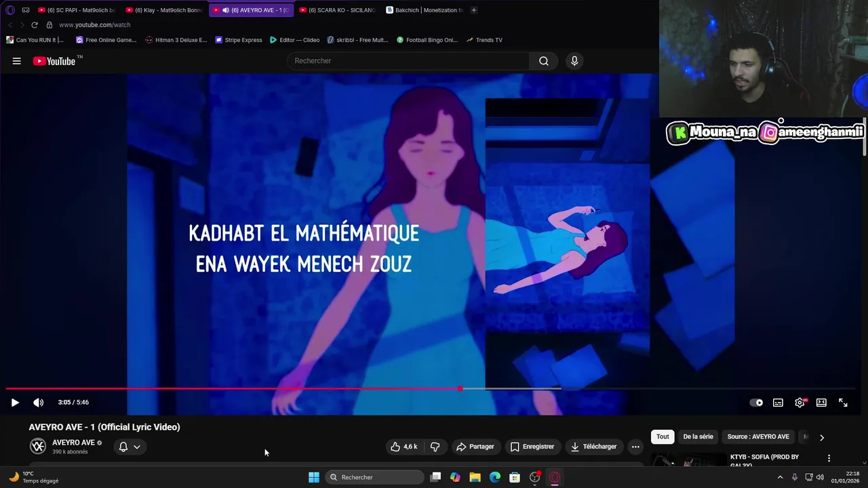Open OBS Studio taskbar icon
Viewport: 868px width, 488px height.
coord(535,477)
